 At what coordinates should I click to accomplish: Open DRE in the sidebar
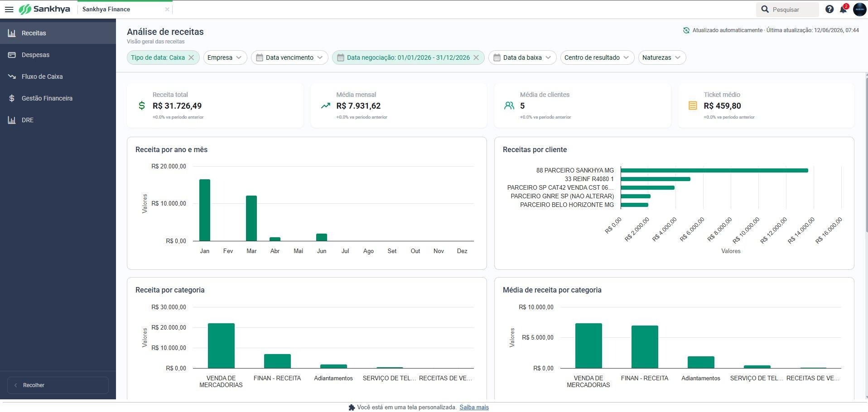58,120
